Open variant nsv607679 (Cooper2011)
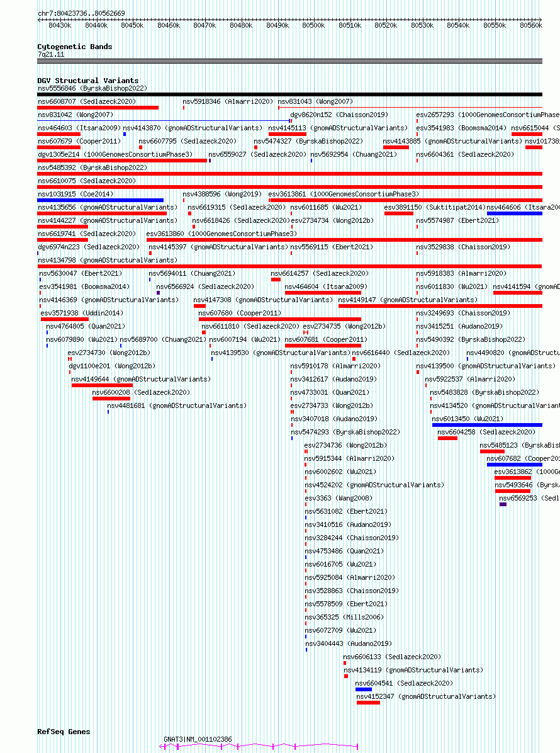Viewport: 560px width, 753px height. coord(79,141)
